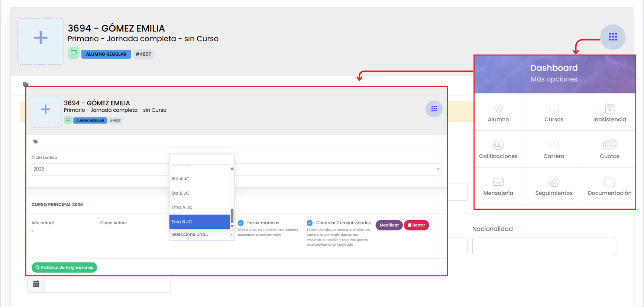The width and height of the screenshot is (644, 307).
Task: Click the large grid button above Dashboard
Action: coord(613,37)
